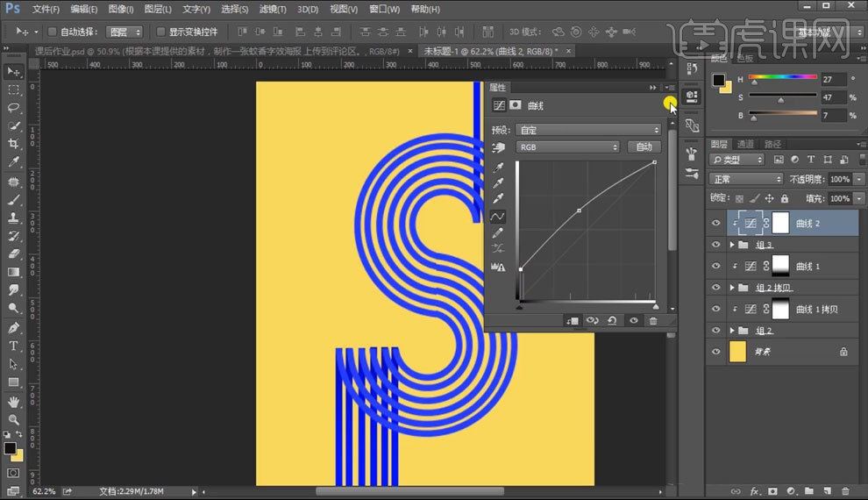This screenshot has height=500, width=868.
Task: Pick the white point eyedropper in Curves
Action: pyautogui.click(x=498, y=199)
